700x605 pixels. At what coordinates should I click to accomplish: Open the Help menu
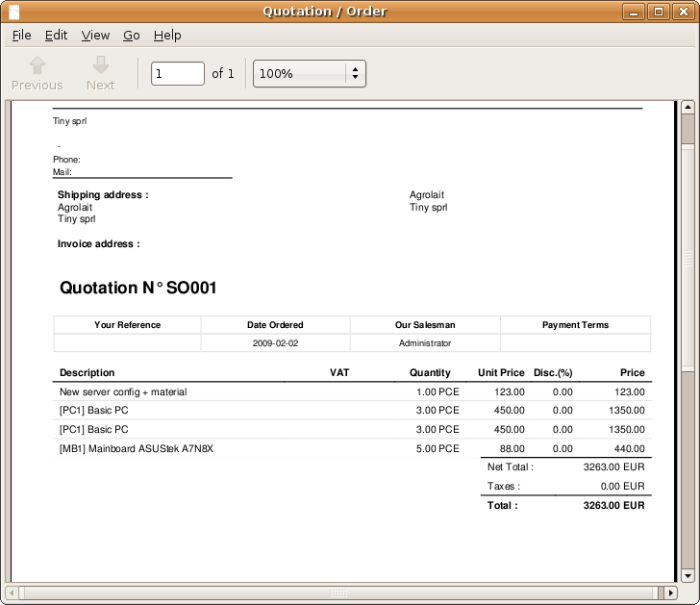pos(167,35)
